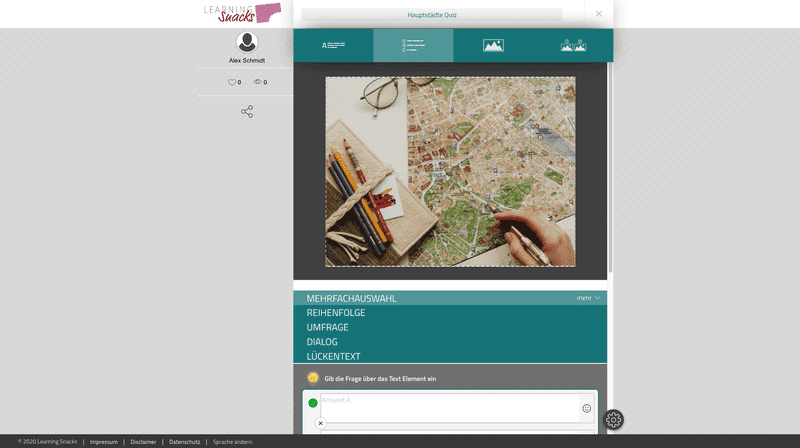The width and height of the screenshot is (800, 448).
Task: Open the Datenschutz footer link
Action: point(184,441)
